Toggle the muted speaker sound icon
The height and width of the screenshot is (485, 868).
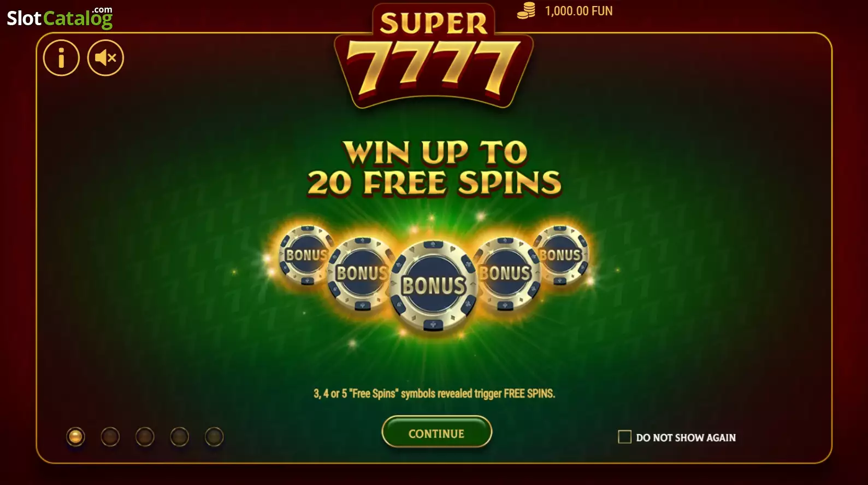(x=105, y=57)
